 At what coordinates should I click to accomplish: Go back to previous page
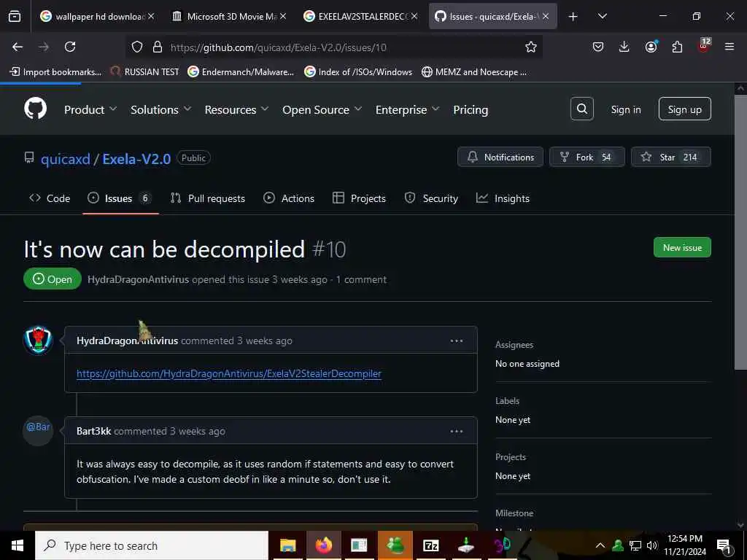click(x=18, y=47)
